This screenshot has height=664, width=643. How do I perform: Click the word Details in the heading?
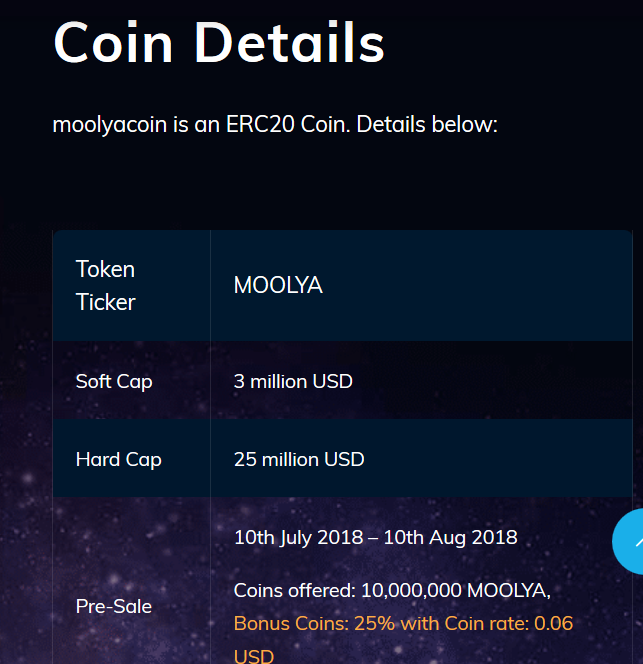click(x=290, y=43)
